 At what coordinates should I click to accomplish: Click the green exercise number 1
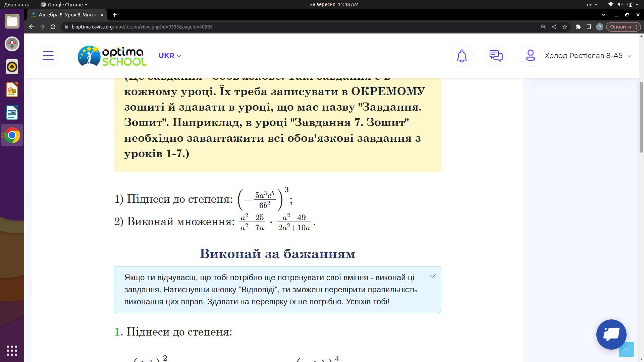tap(117, 332)
